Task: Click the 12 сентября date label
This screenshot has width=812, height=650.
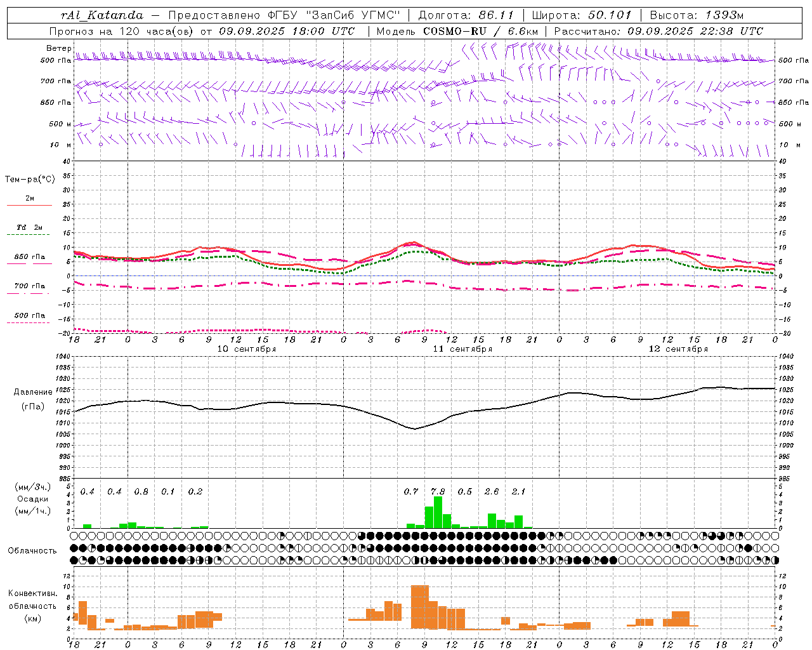Action: coord(678,349)
